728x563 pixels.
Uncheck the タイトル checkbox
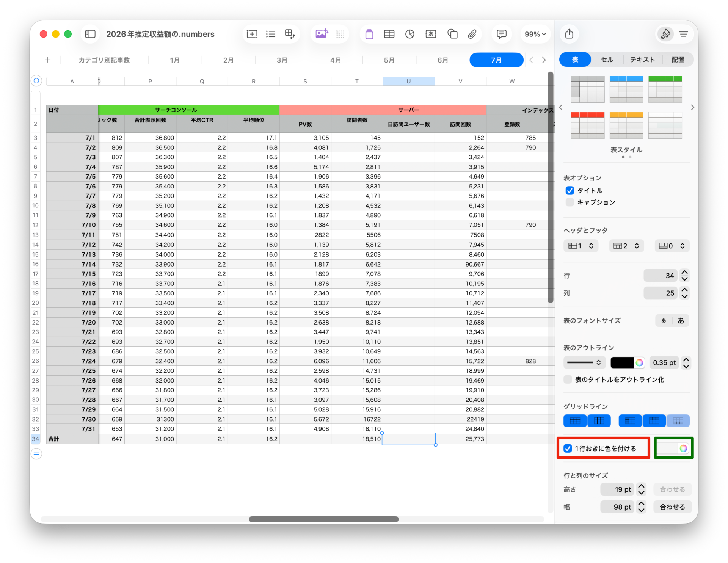point(570,190)
